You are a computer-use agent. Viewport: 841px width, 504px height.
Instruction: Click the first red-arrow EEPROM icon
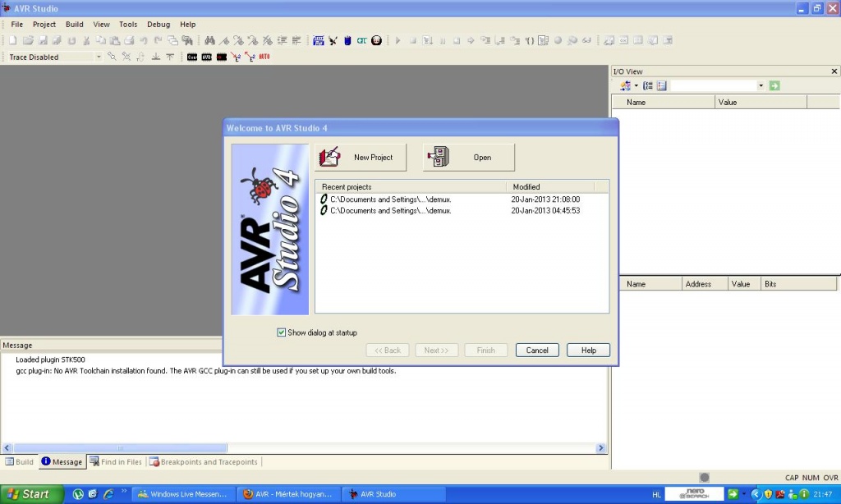(236, 57)
